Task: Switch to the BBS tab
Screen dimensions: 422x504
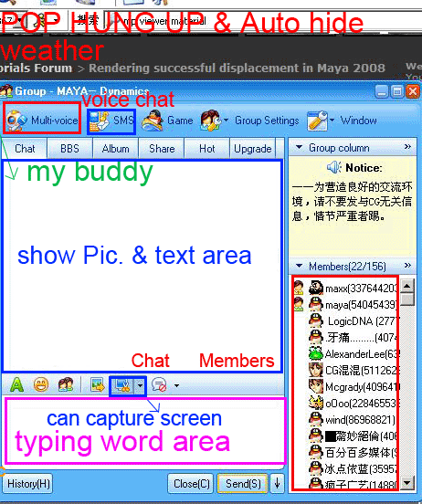Action: click(69, 149)
